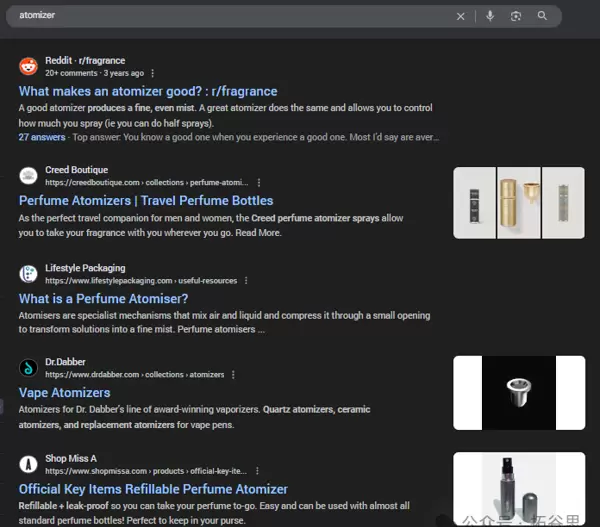Clear the search box with the X icon
The width and height of the screenshot is (600, 527).
click(461, 16)
